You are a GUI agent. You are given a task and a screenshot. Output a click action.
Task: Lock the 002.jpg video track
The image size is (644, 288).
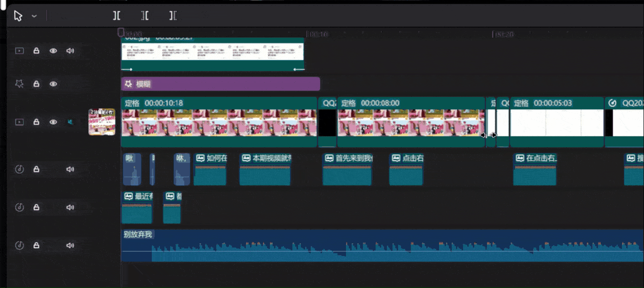(x=36, y=51)
